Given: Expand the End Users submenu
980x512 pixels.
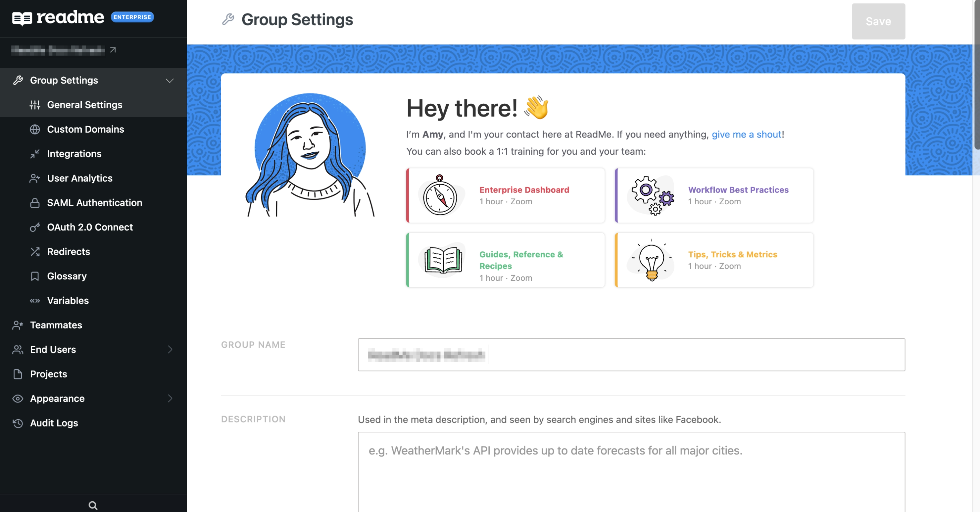Looking at the screenshot, I should coord(170,350).
